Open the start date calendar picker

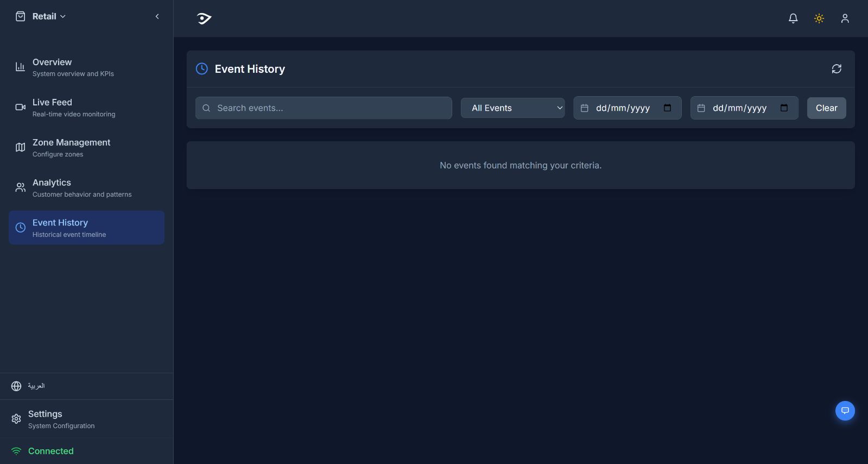pos(667,108)
